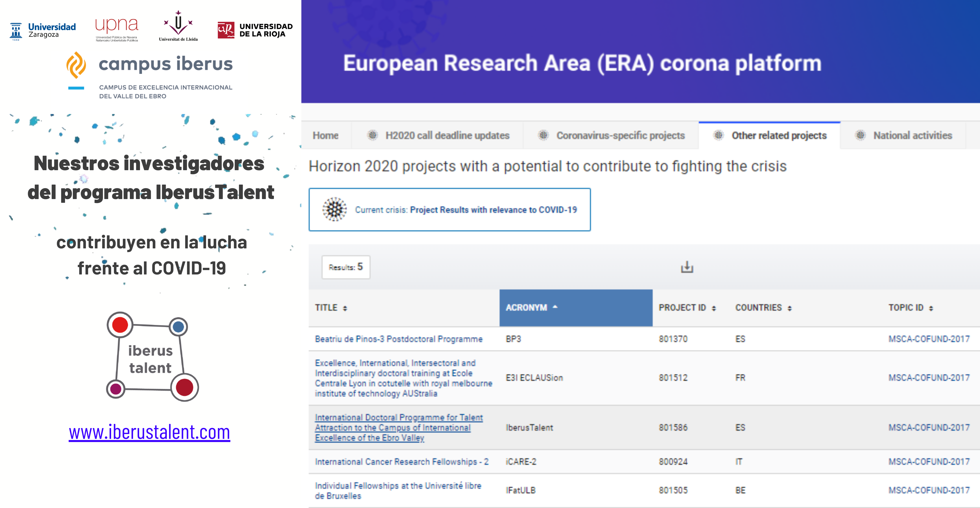Select the Other related projects tab
The image size is (980, 508).
click(769, 136)
